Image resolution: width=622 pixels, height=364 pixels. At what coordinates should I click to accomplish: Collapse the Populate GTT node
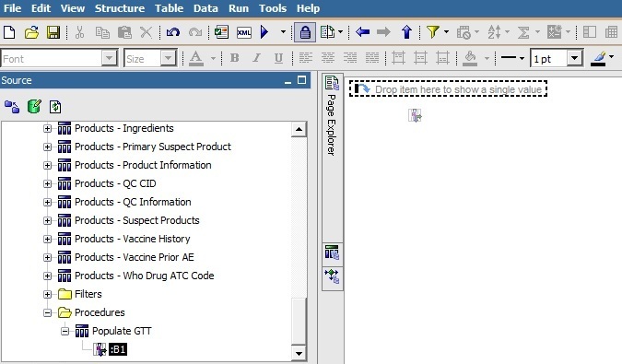65,331
